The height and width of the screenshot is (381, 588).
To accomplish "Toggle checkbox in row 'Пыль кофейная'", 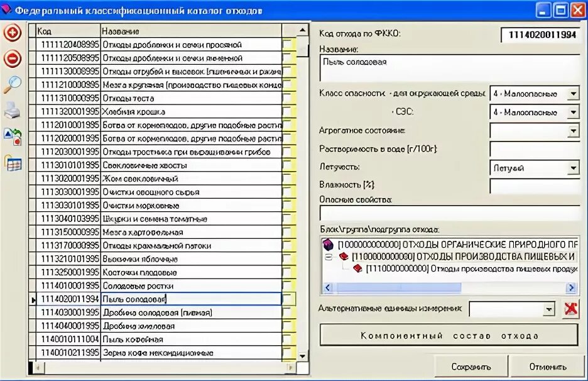I will pos(288,340).
